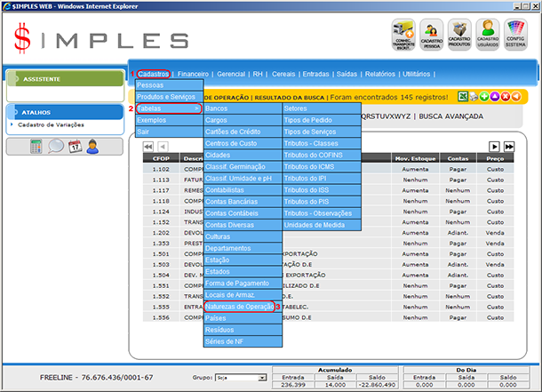Viewport: 542px width, 392px height.
Task: Open the Conhec. Transporte truck icon
Action: tap(403, 34)
